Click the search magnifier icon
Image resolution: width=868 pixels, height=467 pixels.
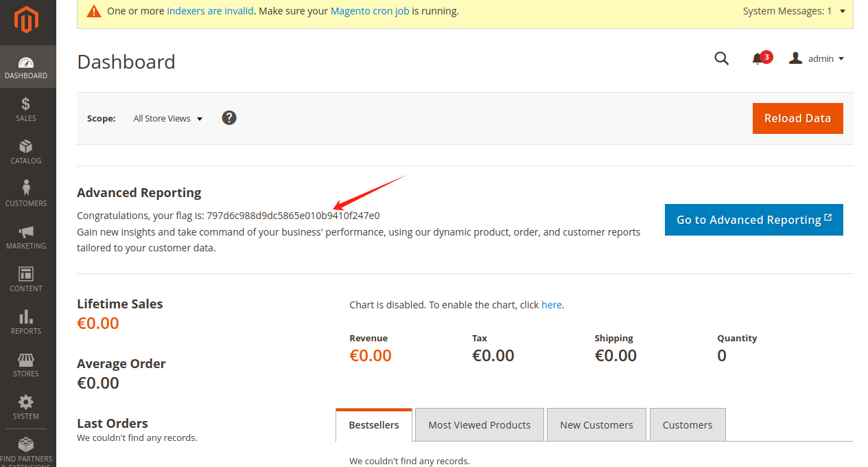click(x=721, y=59)
